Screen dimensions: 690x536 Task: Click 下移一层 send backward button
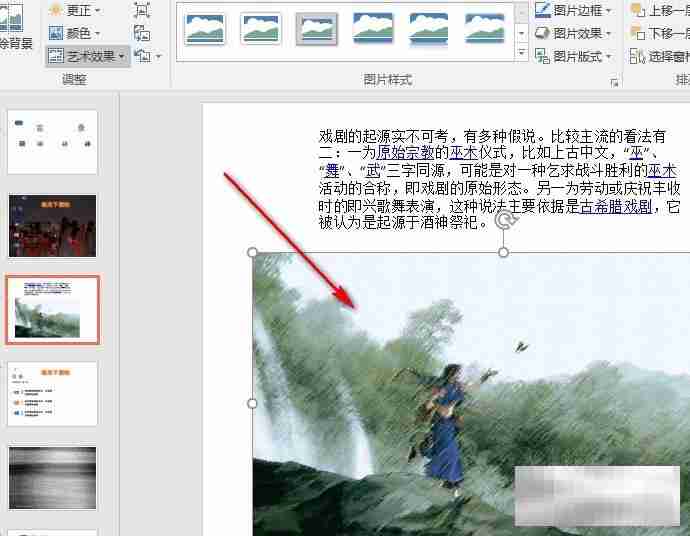659,33
